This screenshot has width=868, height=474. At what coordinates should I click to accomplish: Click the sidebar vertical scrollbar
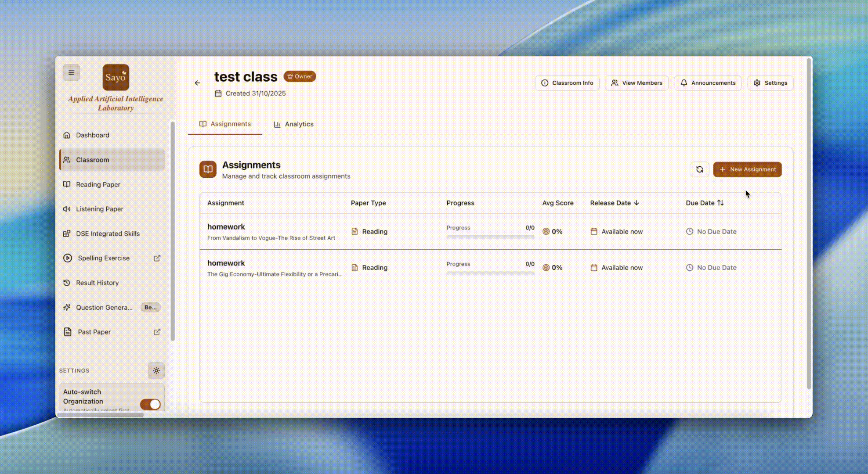point(173,230)
